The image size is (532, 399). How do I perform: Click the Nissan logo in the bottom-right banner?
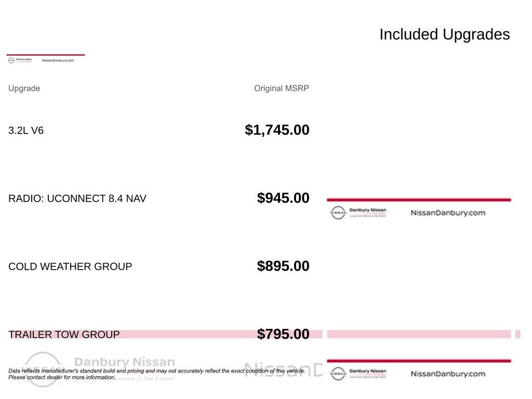[338, 374]
